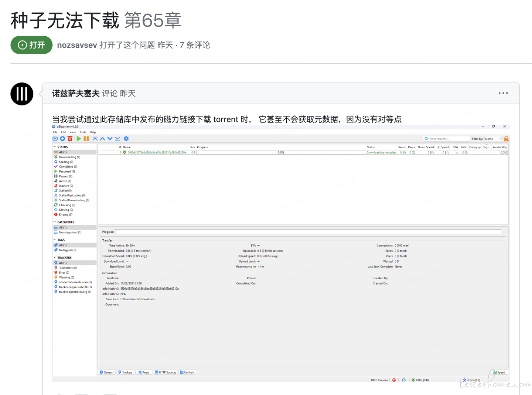Click the Move to top queue icon

pyautogui.click(x=95, y=139)
